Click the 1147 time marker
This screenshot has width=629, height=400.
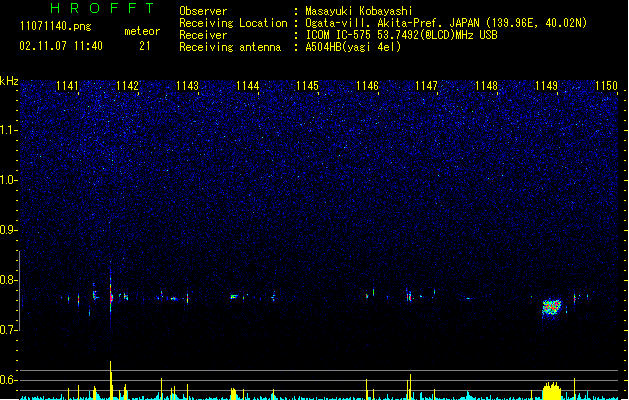426,86
